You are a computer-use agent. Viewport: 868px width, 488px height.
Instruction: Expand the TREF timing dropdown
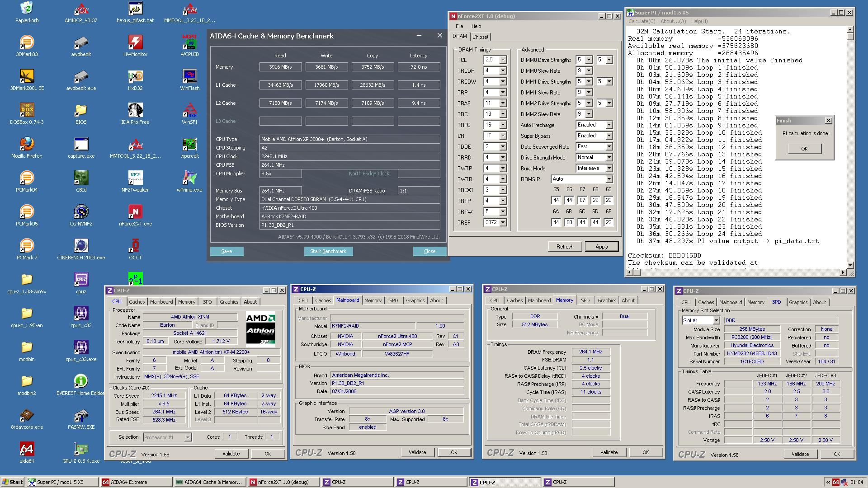click(x=502, y=223)
